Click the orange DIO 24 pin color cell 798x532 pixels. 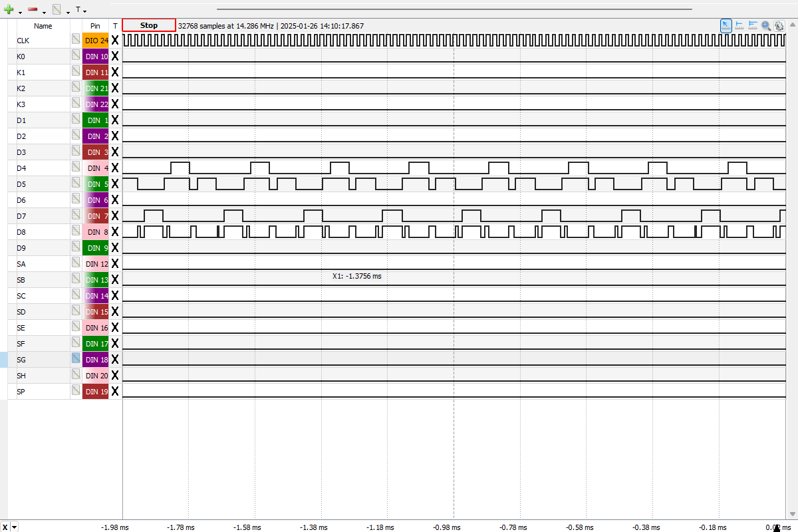96,41
